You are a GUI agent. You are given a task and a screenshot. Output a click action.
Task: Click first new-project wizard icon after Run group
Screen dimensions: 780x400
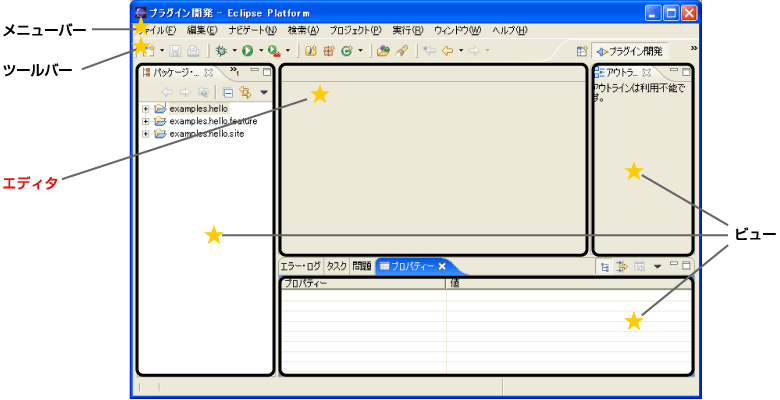click(311, 51)
